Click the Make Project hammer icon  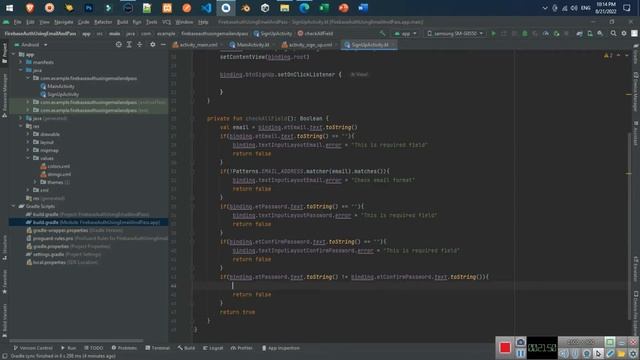[x=382, y=33]
